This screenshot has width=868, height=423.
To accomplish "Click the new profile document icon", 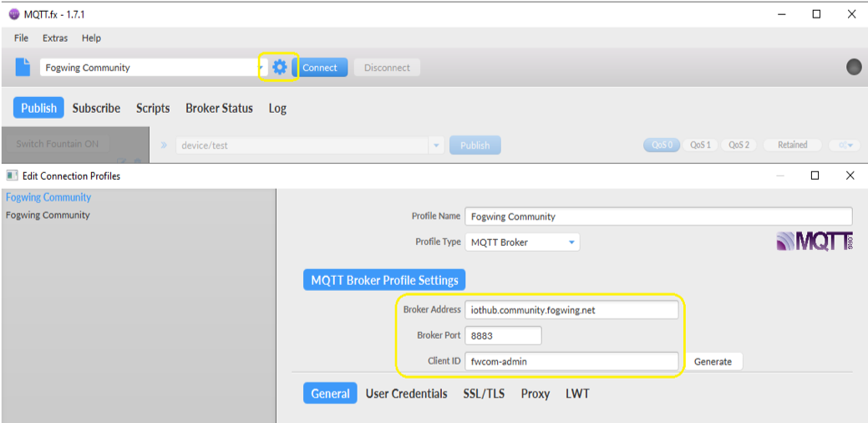I will pos(23,67).
